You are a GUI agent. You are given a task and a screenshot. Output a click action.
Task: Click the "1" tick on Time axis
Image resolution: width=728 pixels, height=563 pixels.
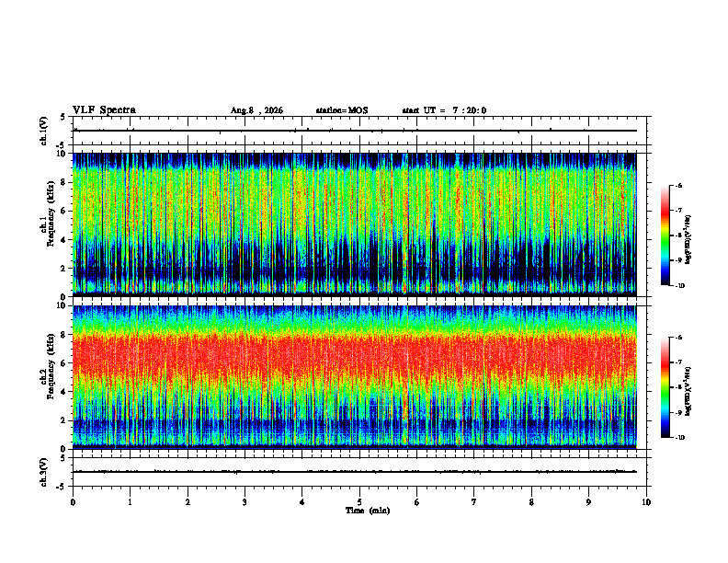pyautogui.click(x=130, y=502)
